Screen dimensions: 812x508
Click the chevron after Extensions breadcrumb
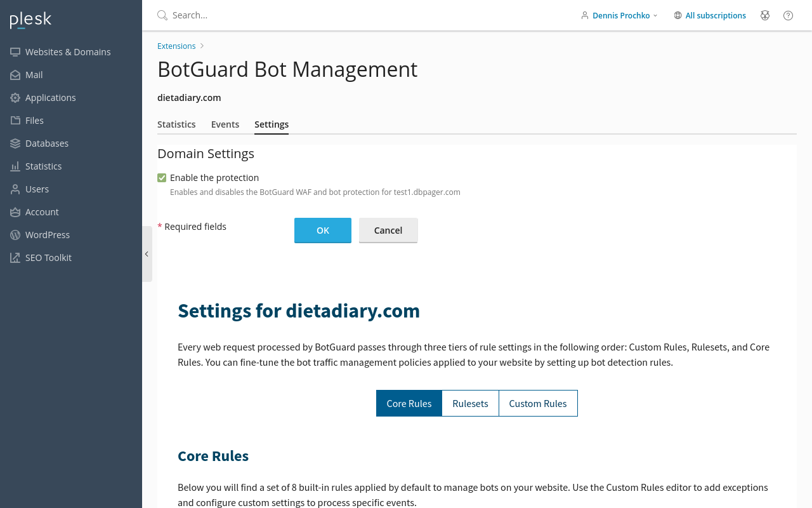[x=202, y=46]
